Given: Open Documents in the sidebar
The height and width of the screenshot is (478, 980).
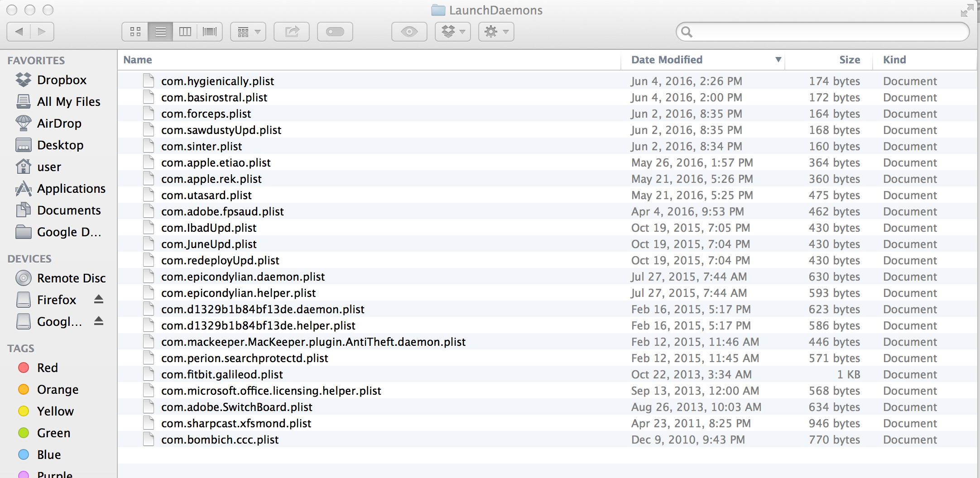Looking at the screenshot, I should point(58,210).
